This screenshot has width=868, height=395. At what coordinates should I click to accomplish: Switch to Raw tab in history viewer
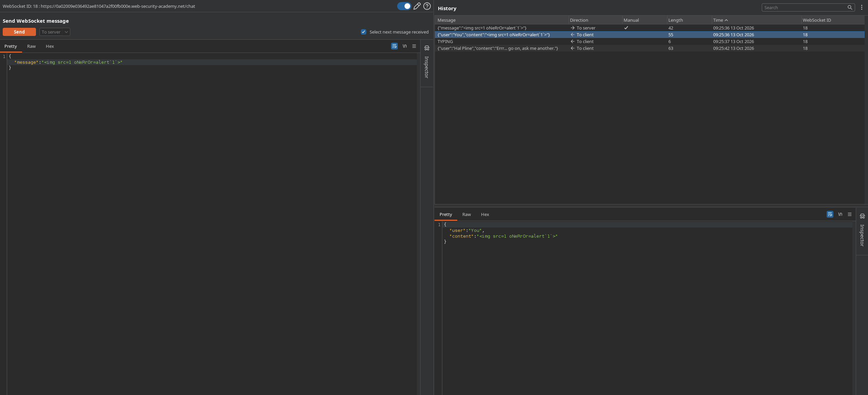[466, 214]
